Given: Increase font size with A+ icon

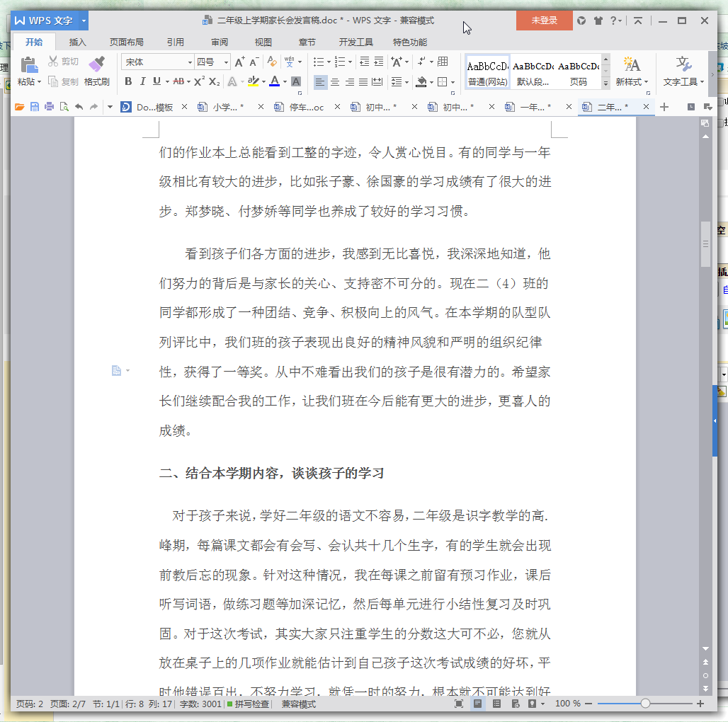Looking at the screenshot, I should click(239, 62).
